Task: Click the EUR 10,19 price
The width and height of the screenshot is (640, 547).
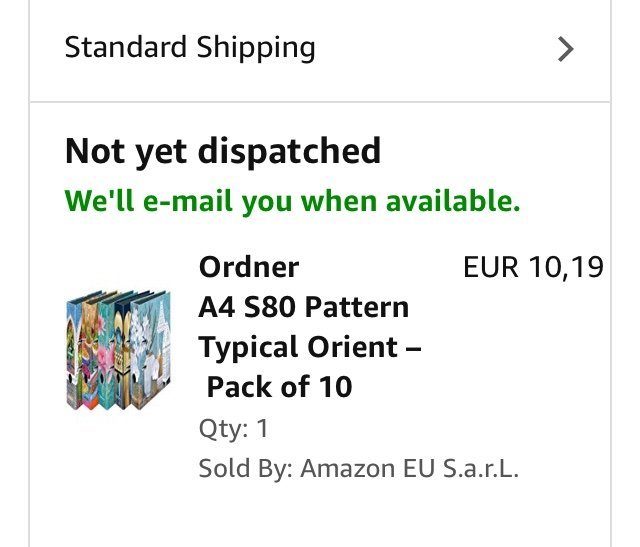Action: (533, 267)
